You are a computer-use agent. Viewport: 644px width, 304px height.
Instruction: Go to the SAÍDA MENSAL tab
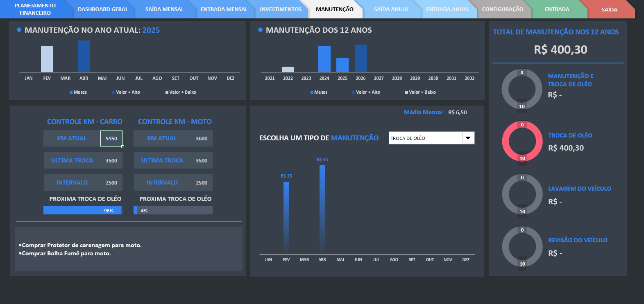coord(164,9)
